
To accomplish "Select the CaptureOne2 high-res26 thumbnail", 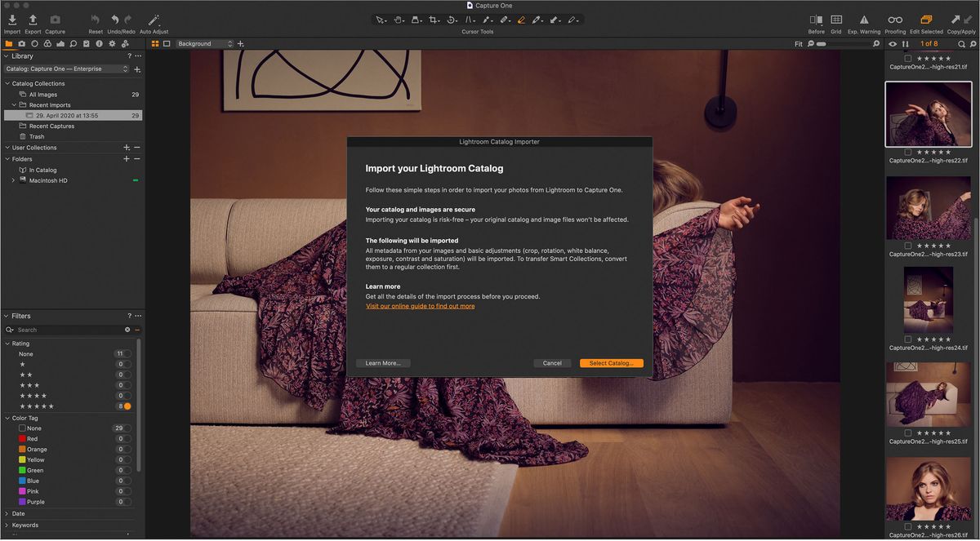I will coord(929,488).
